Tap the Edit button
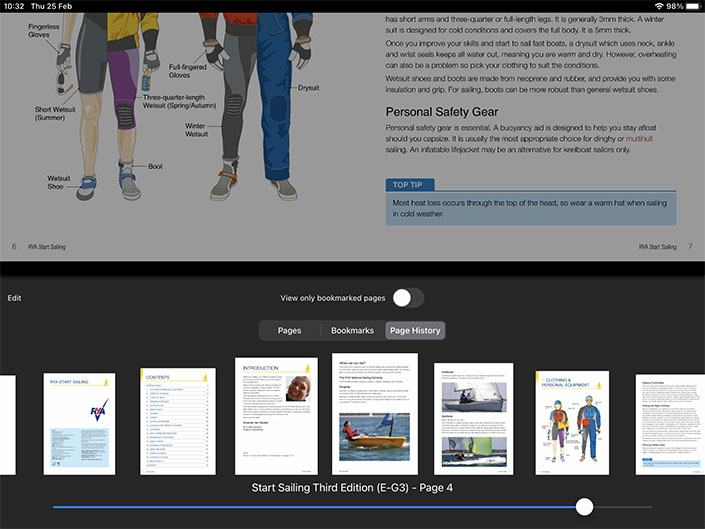This screenshot has width=705, height=529. tap(14, 298)
